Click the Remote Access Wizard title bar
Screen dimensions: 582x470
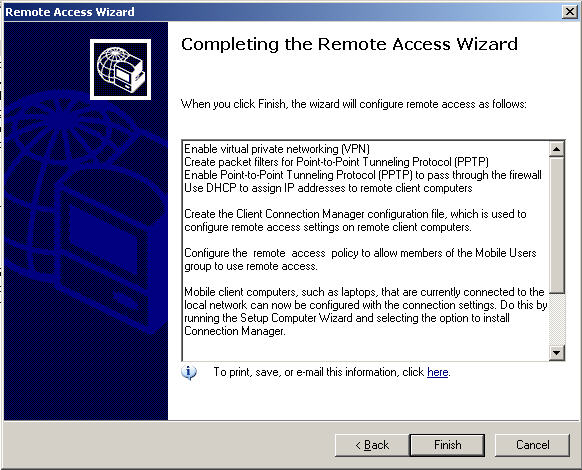pyautogui.click(x=282, y=12)
